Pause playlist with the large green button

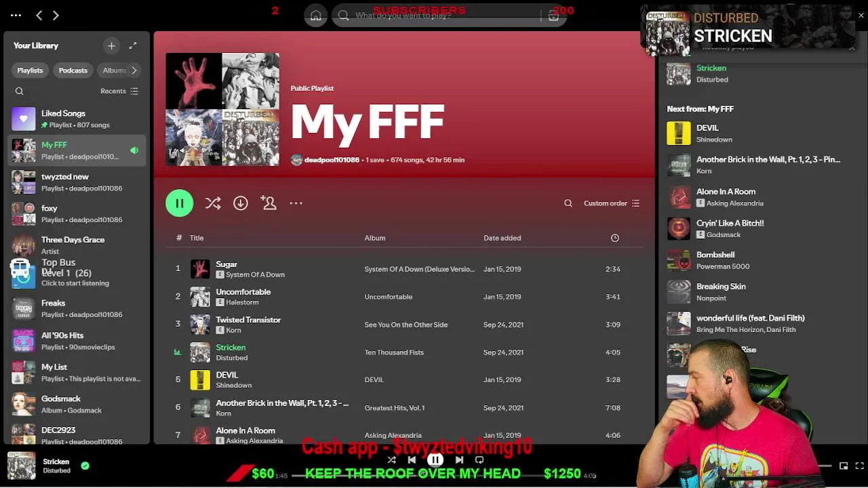180,203
